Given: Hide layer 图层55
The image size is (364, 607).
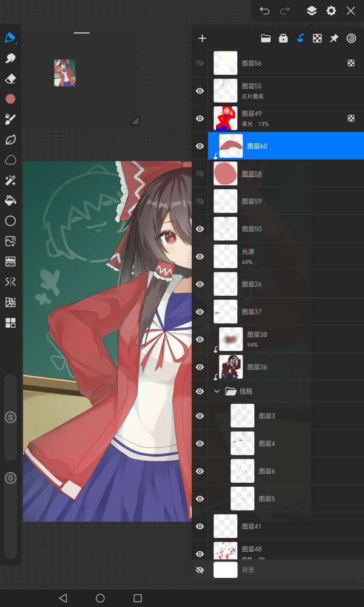Looking at the screenshot, I should [x=200, y=91].
